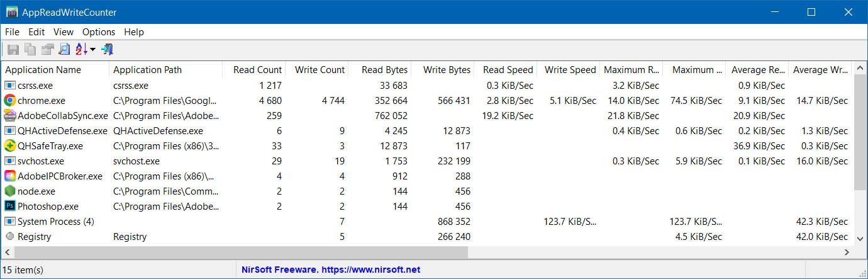The height and width of the screenshot is (279, 868).
Task: Open the Edit menu
Action: coord(36,31)
